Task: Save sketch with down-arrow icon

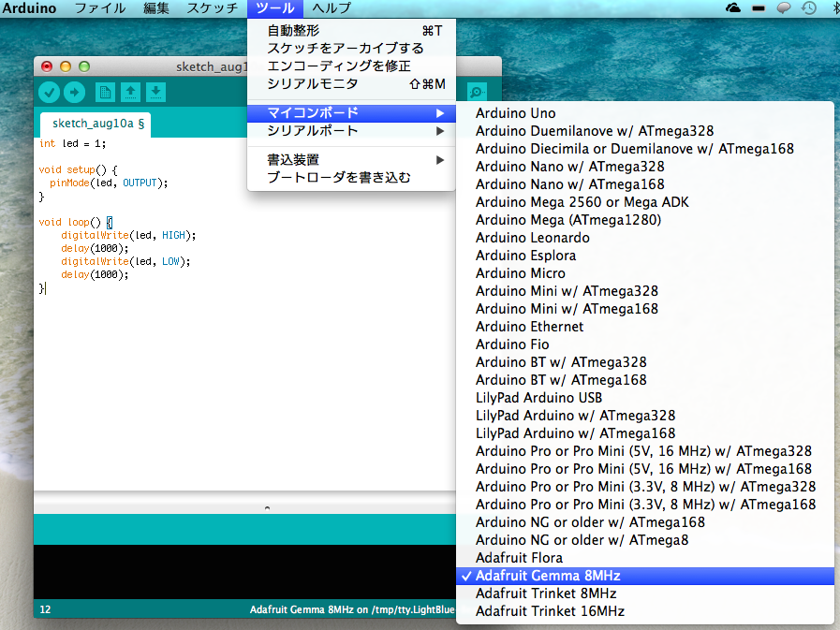Action: tap(155, 92)
